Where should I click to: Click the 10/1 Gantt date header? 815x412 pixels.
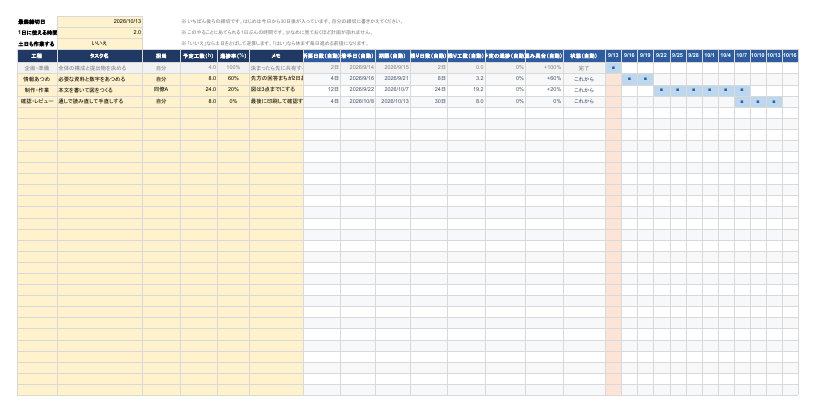pos(710,56)
